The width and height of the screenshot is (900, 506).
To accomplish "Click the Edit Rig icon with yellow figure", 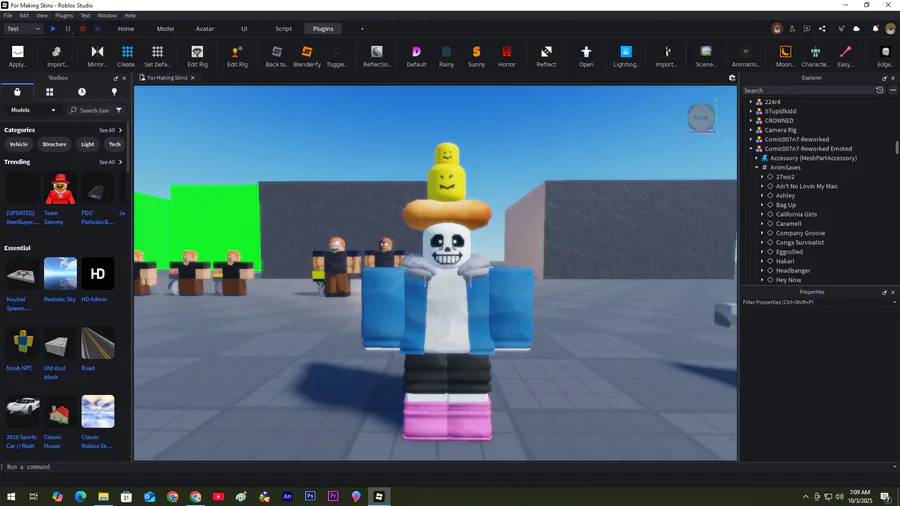I will (x=237, y=52).
